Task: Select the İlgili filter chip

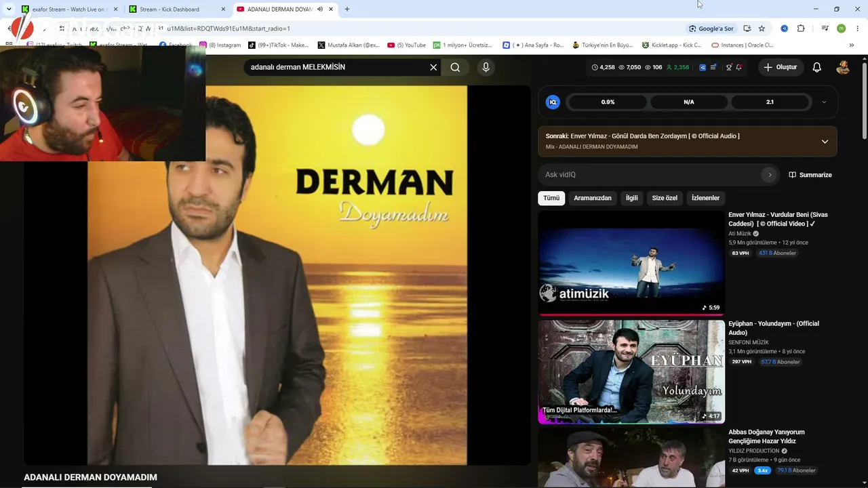Action: coord(632,198)
